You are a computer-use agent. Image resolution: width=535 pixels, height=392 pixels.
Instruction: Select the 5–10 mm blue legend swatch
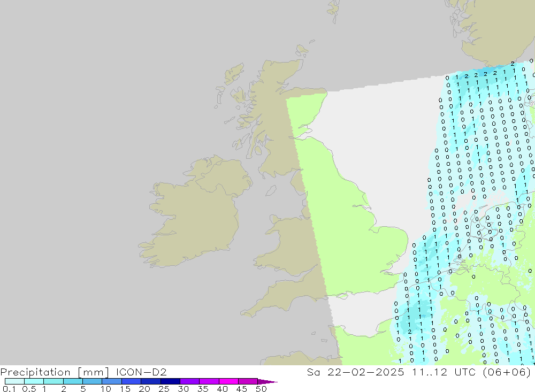(92, 381)
